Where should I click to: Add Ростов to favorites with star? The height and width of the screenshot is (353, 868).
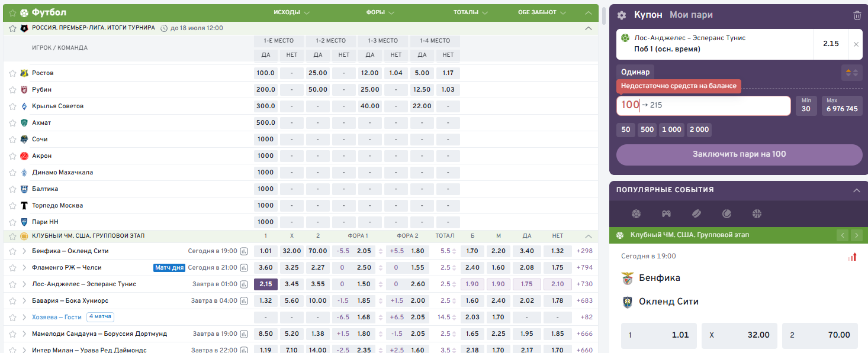[x=12, y=73]
